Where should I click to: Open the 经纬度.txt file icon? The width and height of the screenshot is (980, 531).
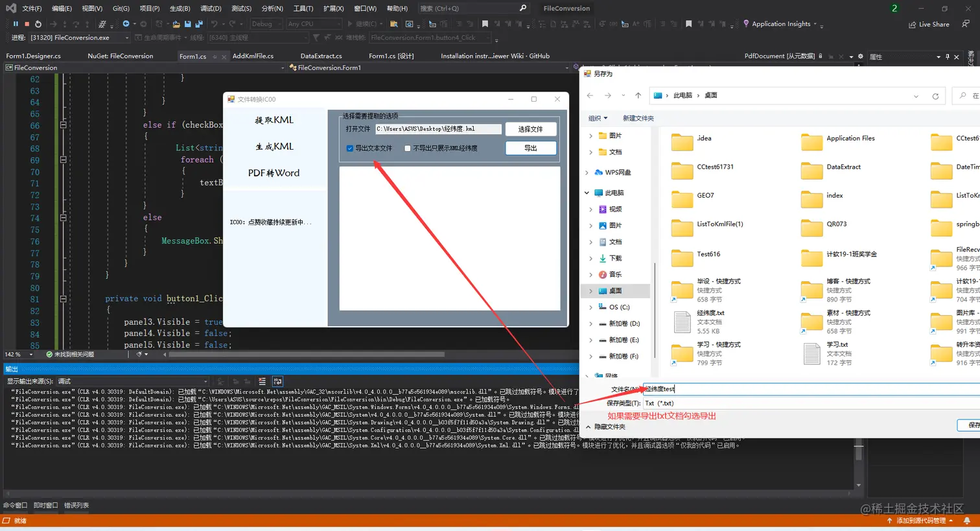[682, 322]
